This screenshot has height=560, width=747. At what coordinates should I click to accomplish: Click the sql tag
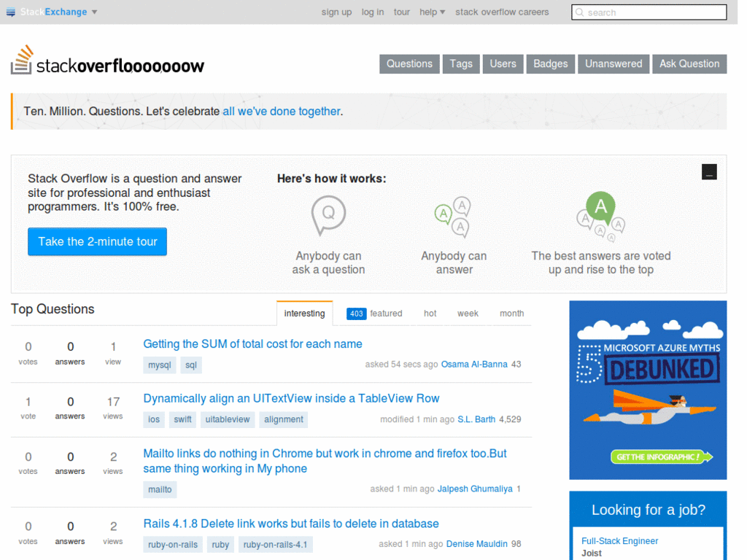pyautogui.click(x=191, y=365)
